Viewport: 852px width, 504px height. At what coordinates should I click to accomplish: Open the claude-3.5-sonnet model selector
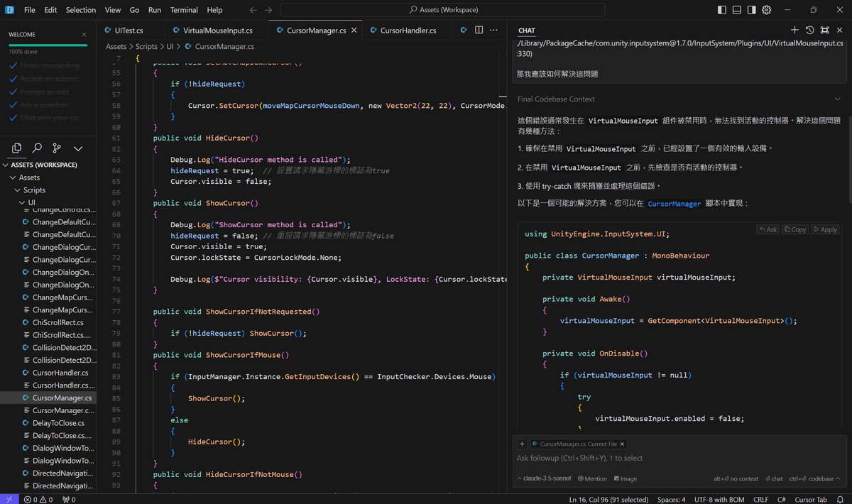point(545,478)
